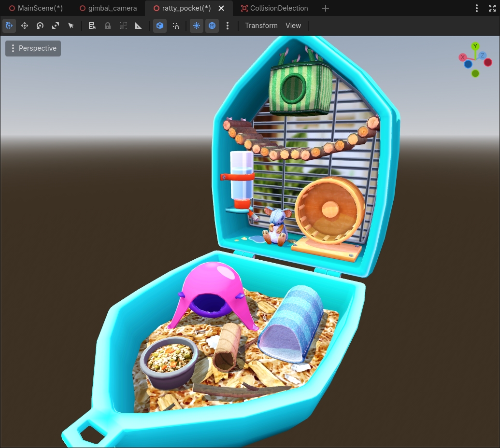Viewport: 500px width, 448px height.
Task: Add a new scene with plus button
Action: [326, 8]
